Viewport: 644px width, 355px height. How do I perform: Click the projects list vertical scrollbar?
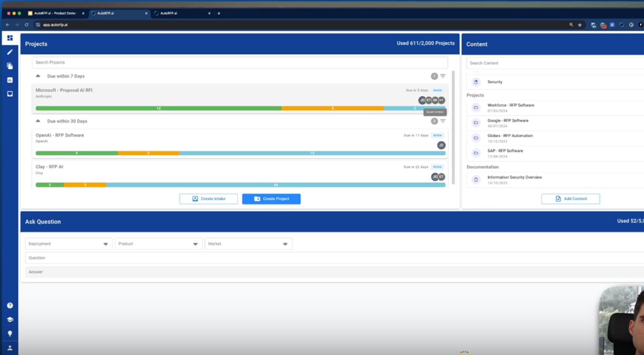tap(453, 127)
